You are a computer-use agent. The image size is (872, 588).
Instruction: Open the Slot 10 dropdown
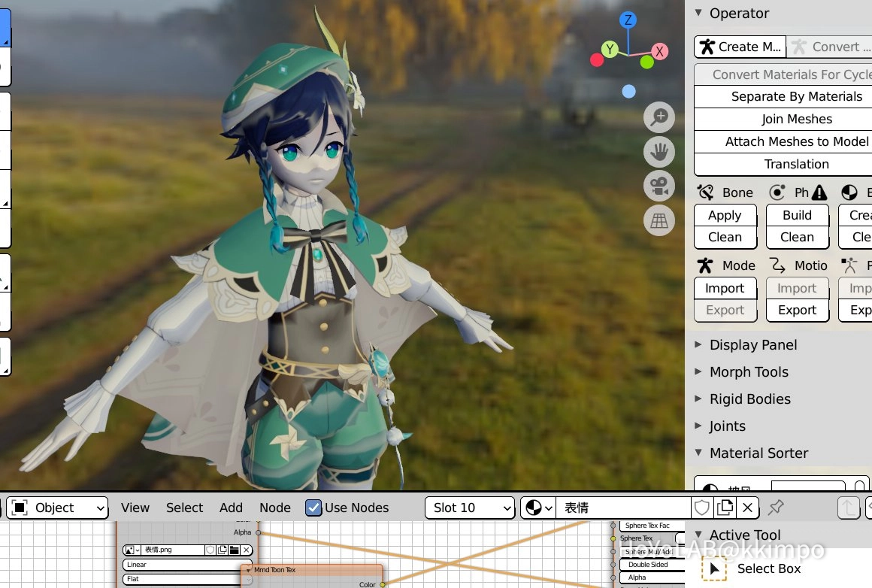coord(470,508)
